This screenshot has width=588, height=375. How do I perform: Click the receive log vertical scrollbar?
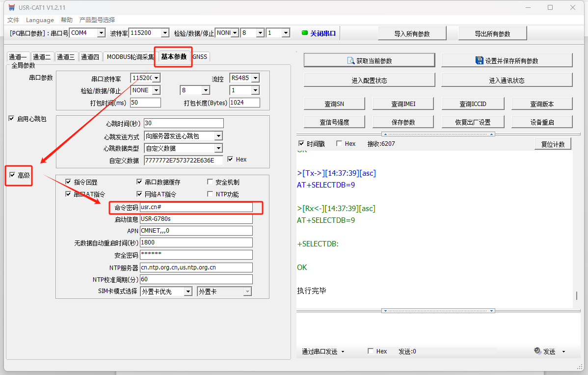click(578, 295)
